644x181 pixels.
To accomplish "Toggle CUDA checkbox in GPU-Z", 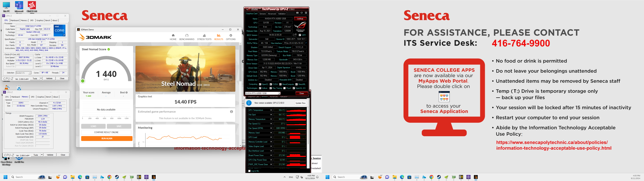I will point(271,84).
